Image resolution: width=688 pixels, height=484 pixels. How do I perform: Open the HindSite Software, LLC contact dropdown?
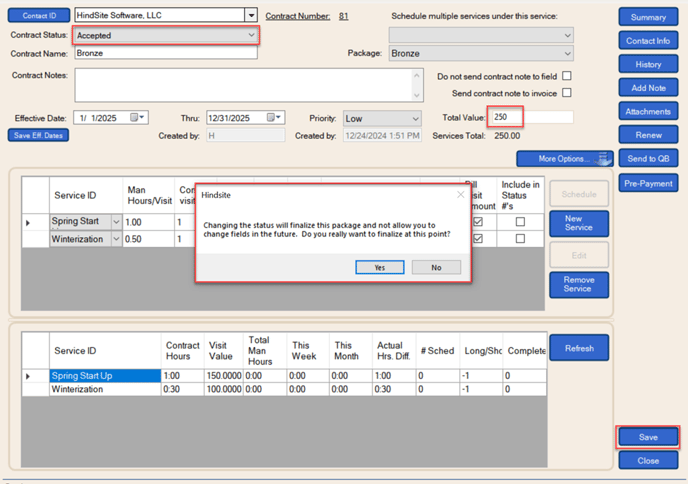(x=251, y=15)
